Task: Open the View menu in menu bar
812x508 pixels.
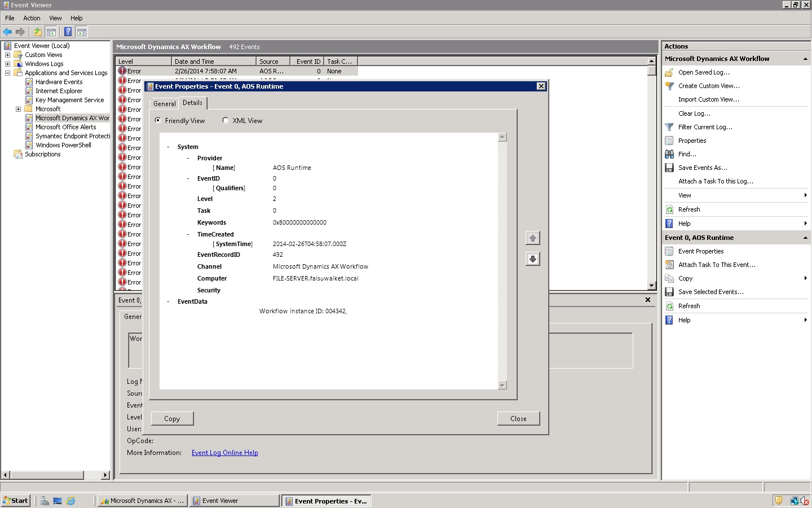Action: tap(55, 18)
